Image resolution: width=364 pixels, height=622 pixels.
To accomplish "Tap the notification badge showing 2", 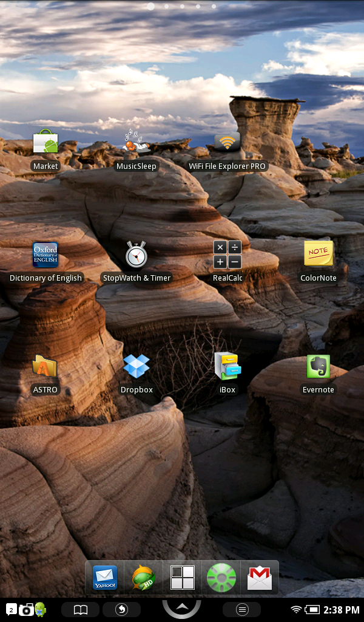I will point(11,609).
